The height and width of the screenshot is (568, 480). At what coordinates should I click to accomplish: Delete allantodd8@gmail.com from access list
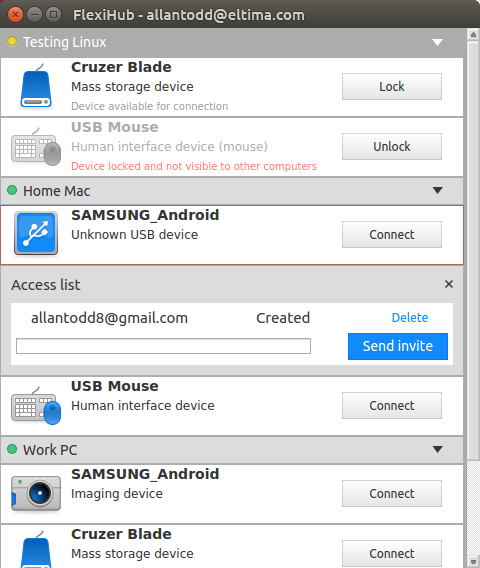410,317
